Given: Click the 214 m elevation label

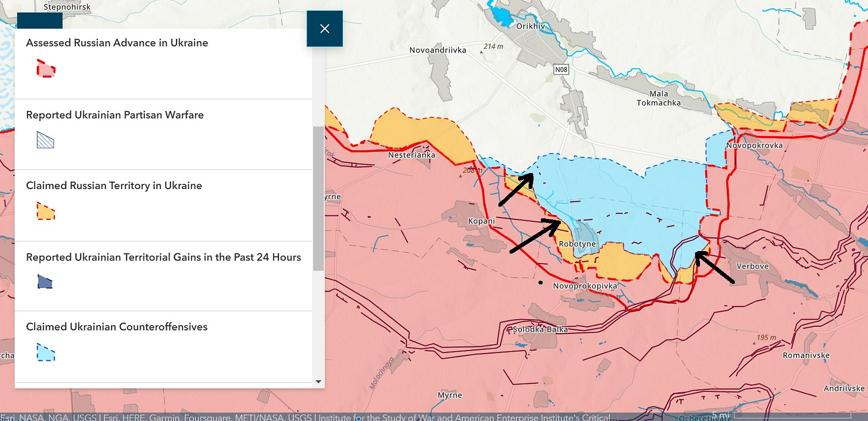Looking at the screenshot, I should point(494,47).
